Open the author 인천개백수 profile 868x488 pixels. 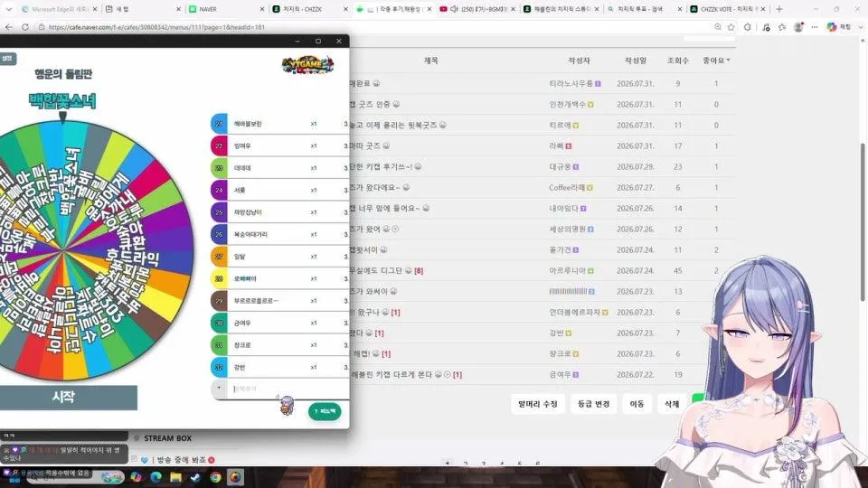(x=568, y=105)
